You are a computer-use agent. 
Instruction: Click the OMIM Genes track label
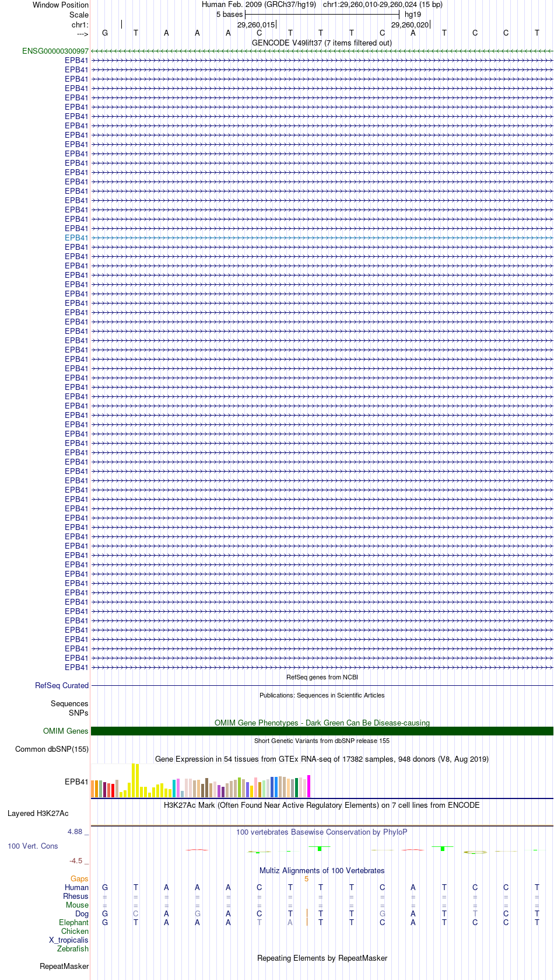click(x=66, y=731)
